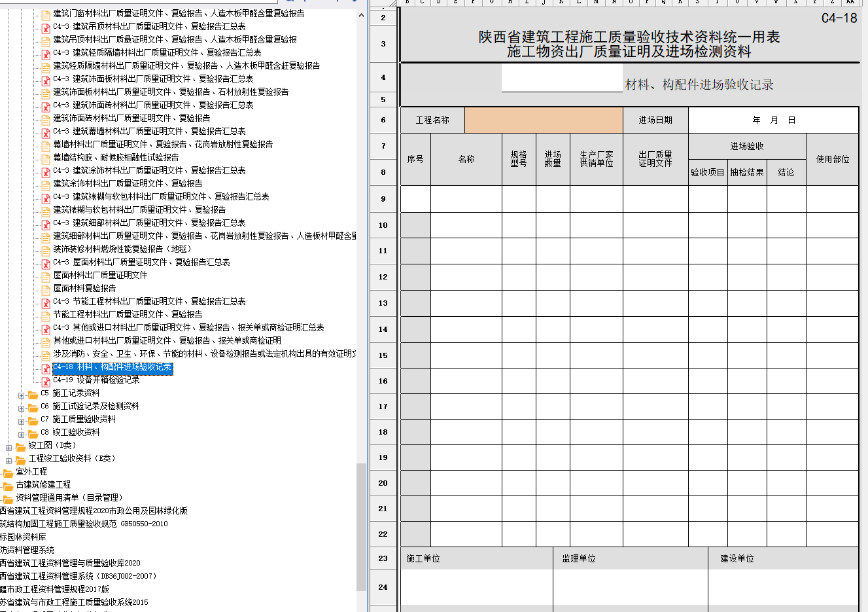
Task: Click the icon of C4-19 设备开箱检验记录
Action: pos(46,382)
